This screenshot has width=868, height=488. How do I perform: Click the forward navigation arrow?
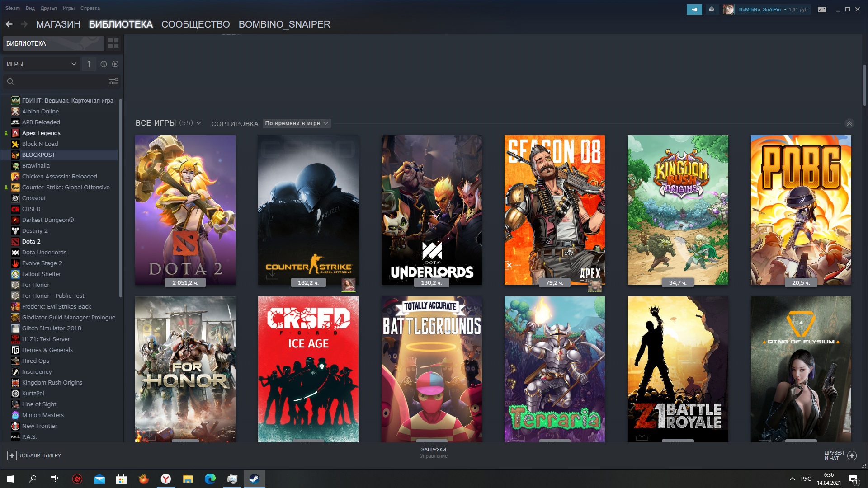pyautogui.click(x=24, y=24)
